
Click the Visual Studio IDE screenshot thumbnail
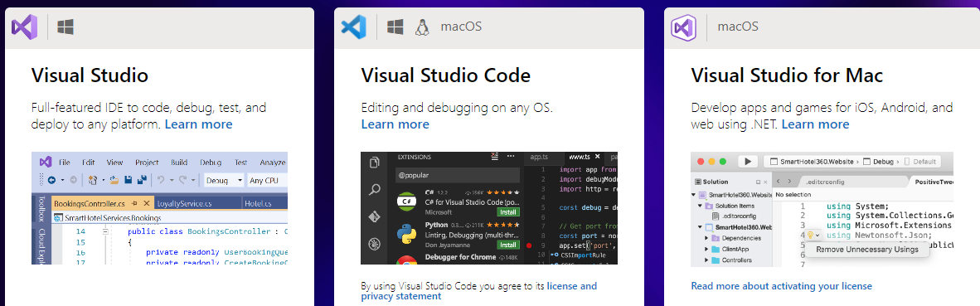point(159,208)
